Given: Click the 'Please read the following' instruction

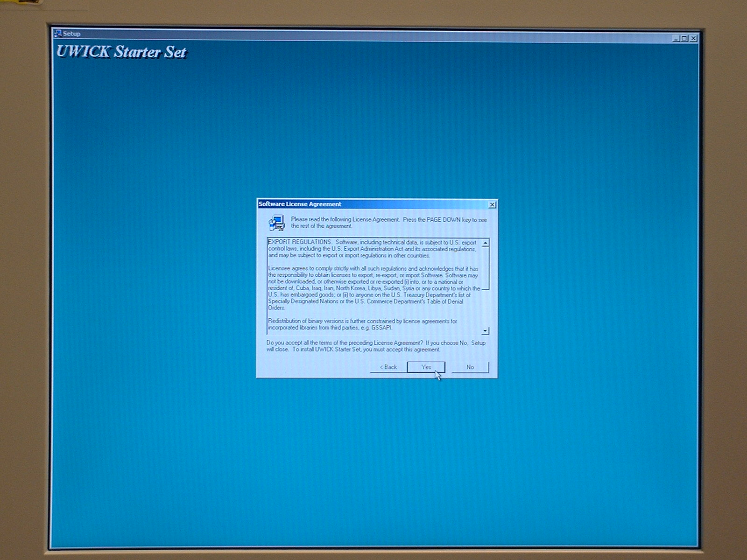Looking at the screenshot, I should tap(388, 223).
